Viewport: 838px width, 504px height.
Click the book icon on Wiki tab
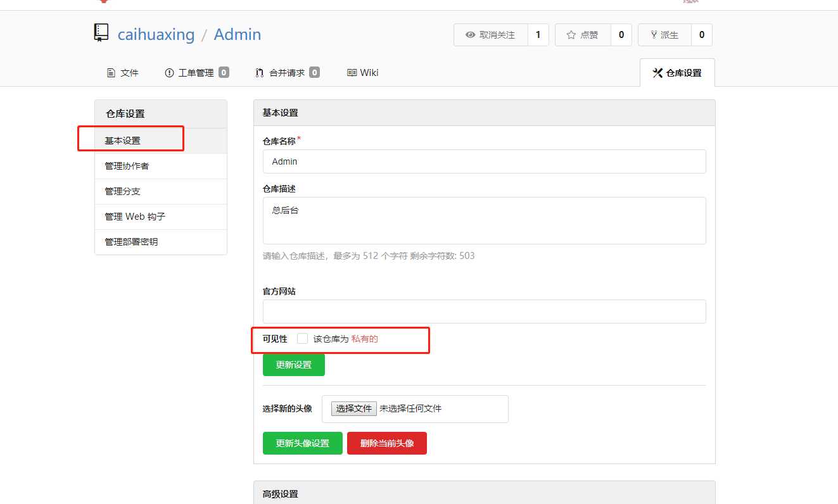352,73
